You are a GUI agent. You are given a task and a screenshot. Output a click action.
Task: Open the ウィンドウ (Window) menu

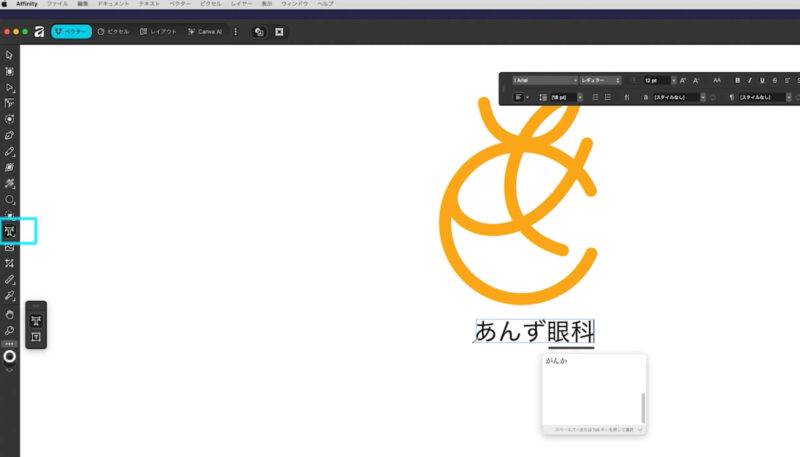click(294, 4)
